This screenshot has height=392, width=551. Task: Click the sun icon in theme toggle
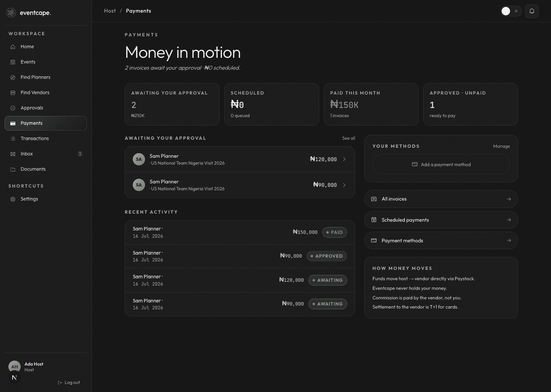coord(516,11)
